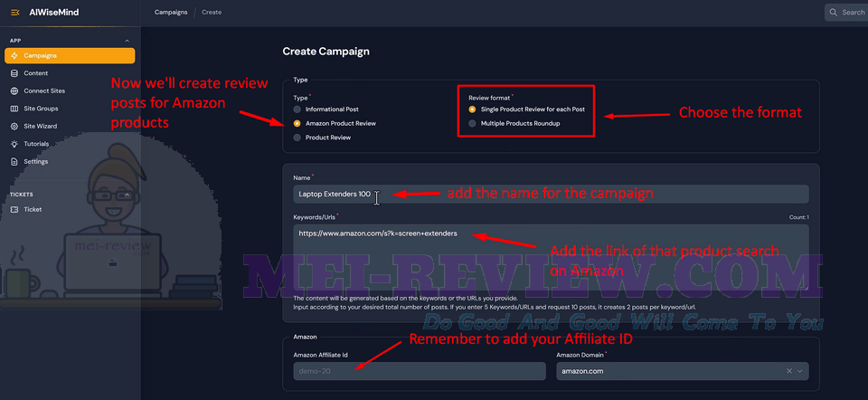The image size is (868, 400).
Task: Open the Amazon Domain dropdown arrow
Action: tap(799, 371)
